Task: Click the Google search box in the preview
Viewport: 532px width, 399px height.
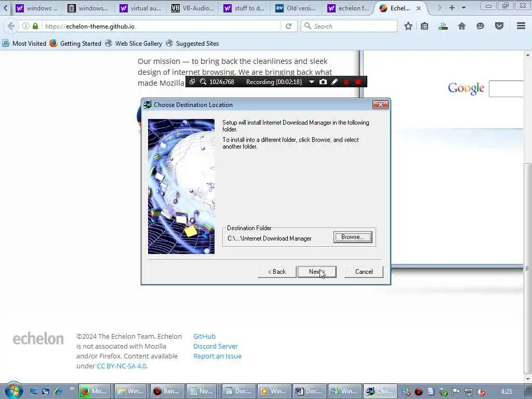Action: [506, 89]
